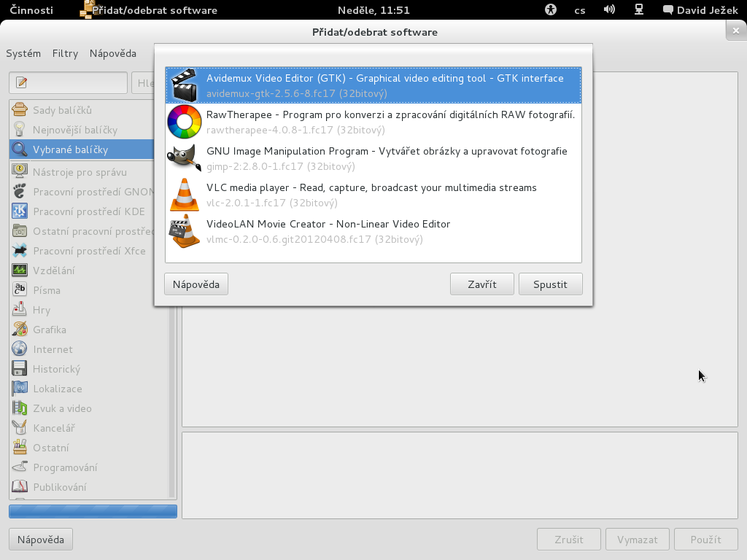The height and width of the screenshot is (560, 747).
Task: Click the Zavřít button in dialog
Action: coord(482,284)
